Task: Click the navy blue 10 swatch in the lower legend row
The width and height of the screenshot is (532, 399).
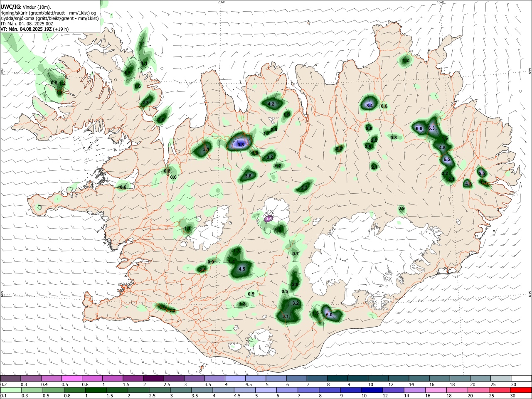Action: point(372,390)
